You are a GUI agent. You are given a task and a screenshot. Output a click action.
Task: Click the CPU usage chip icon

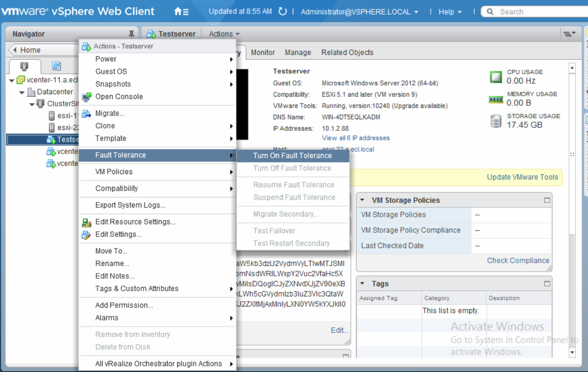pyautogui.click(x=496, y=77)
